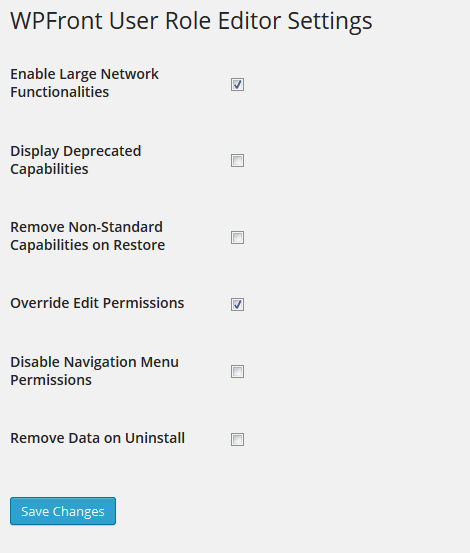Click 'Capabilities' word under Display Deprecated

tap(49, 169)
